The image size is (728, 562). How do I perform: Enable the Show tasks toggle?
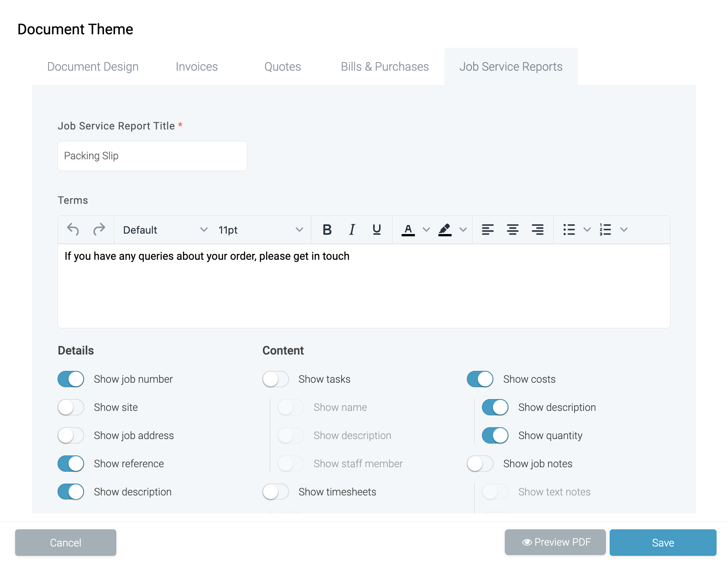point(275,379)
